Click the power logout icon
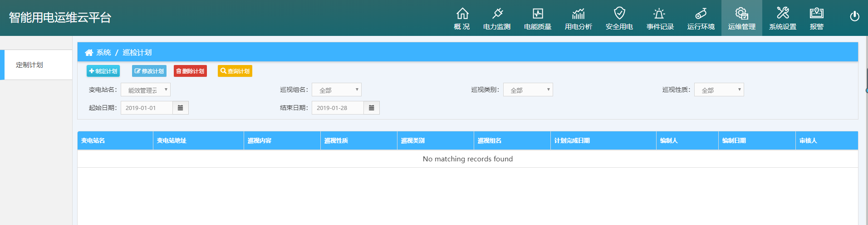The image size is (868, 225). tap(854, 16)
